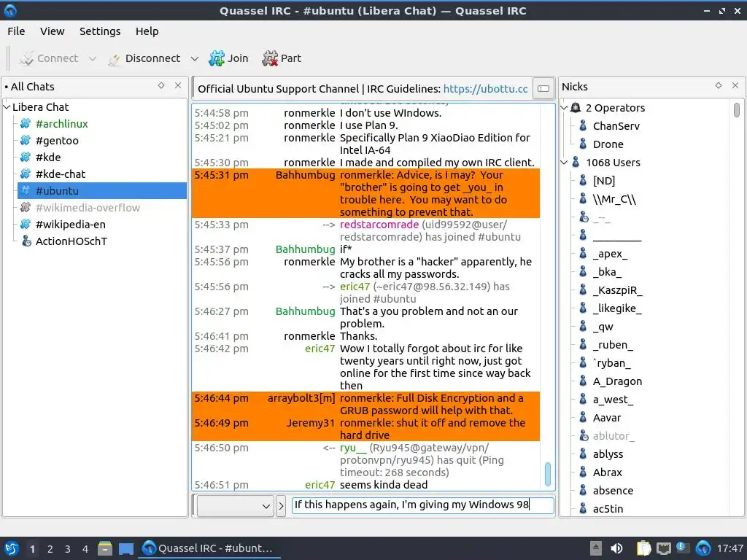
Task: Open the file manager taskbar icon
Action: pyautogui.click(x=105, y=548)
